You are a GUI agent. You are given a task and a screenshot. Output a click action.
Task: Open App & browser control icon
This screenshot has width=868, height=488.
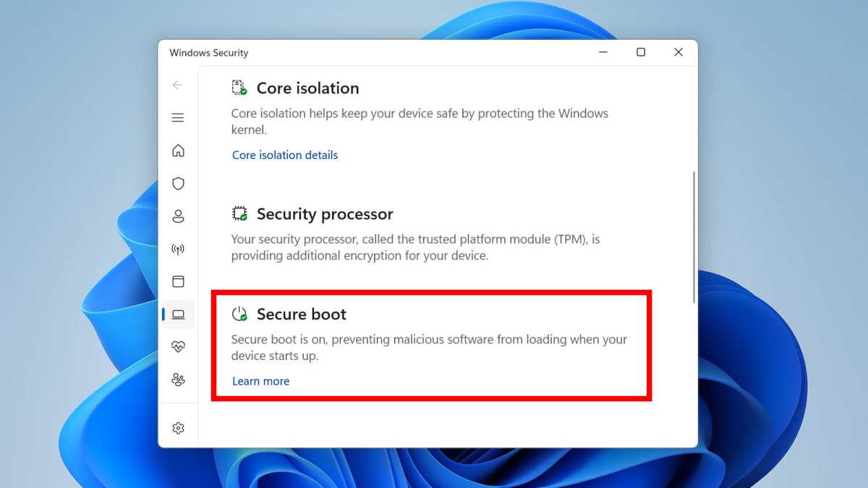click(178, 281)
